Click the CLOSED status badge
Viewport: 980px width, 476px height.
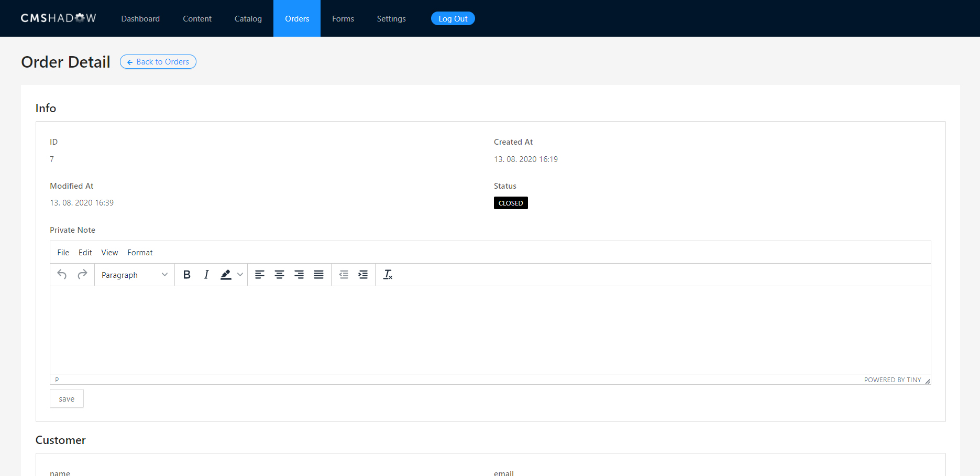pyautogui.click(x=511, y=203)
